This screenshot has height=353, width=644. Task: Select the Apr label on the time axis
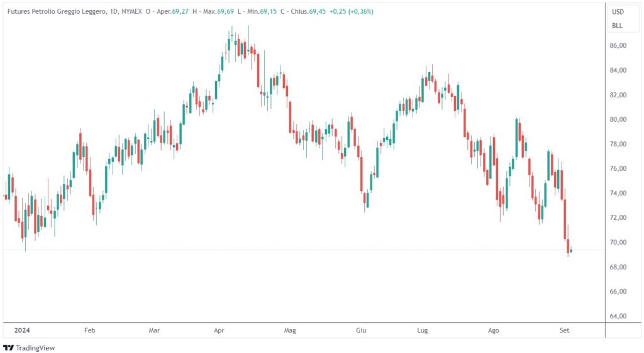[219, 329]
